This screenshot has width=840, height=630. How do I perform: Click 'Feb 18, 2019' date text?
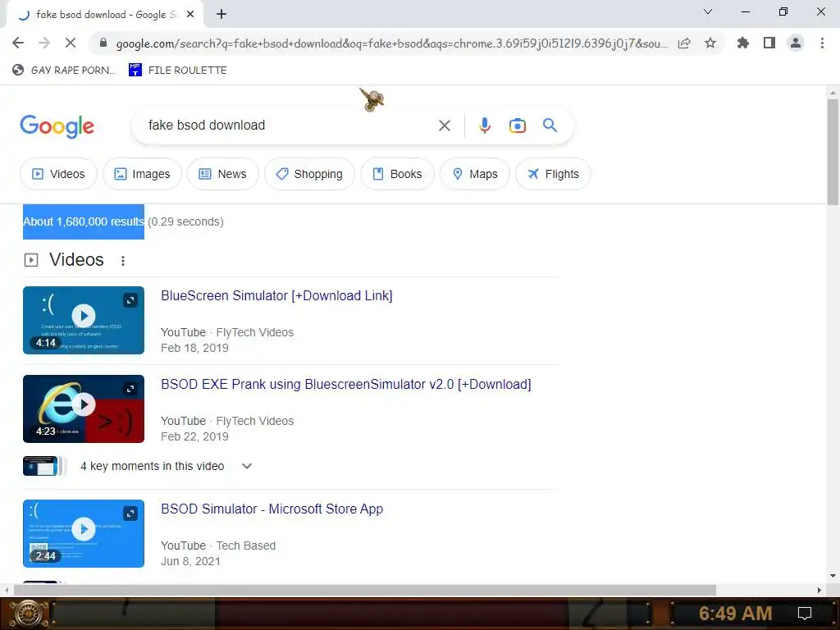[194, 348]
